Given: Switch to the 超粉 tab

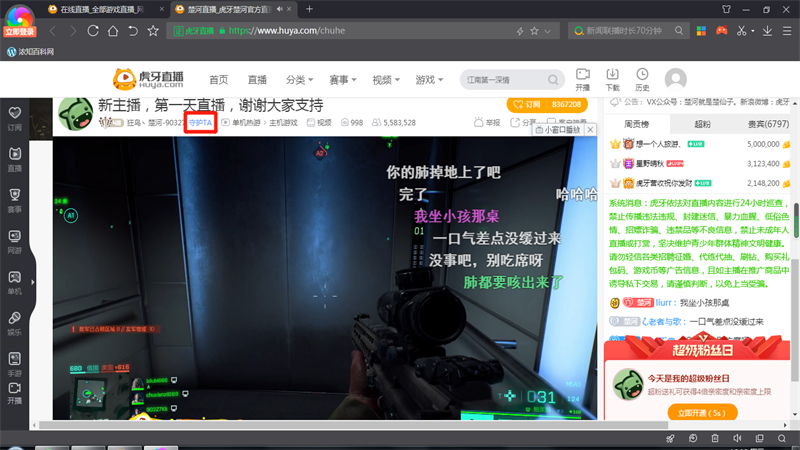Looking at the screenshot, I should coord(703,124).
